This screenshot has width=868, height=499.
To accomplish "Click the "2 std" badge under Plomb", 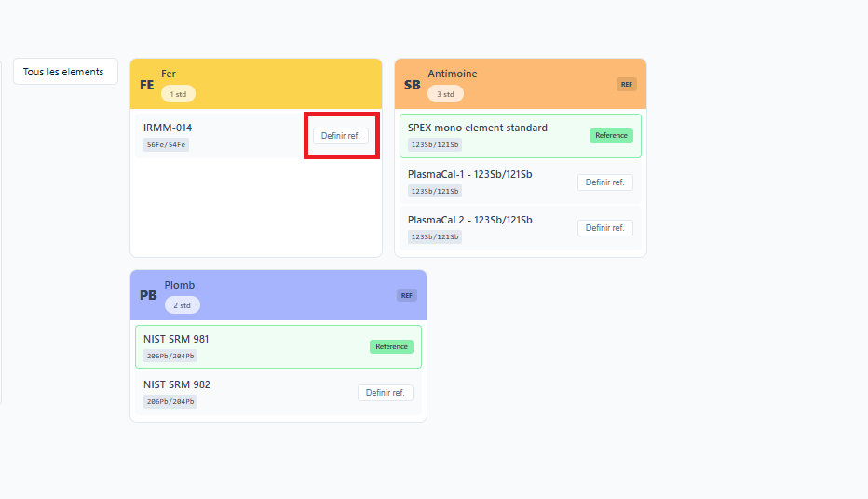I will 182,305.
